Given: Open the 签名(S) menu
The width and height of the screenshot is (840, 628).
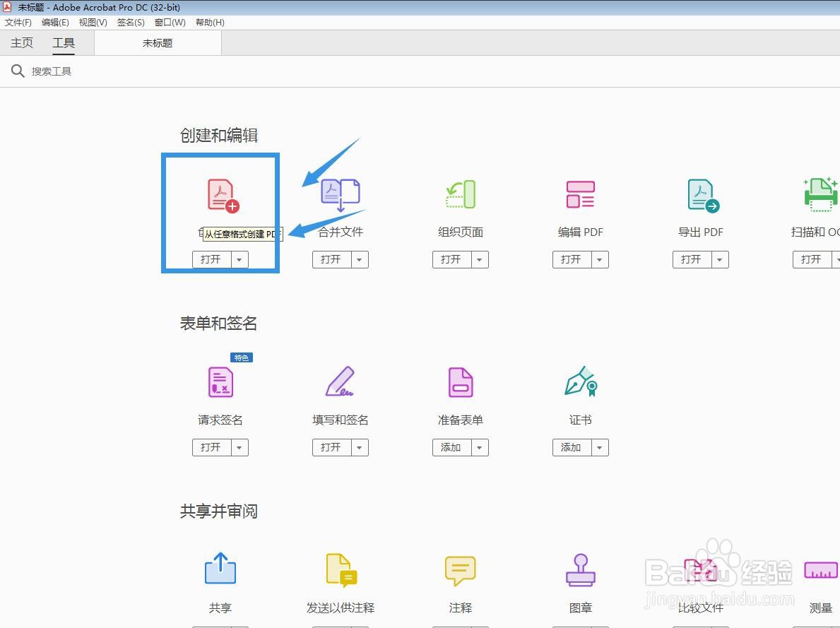Looking at the screenshot, I should click(131, 23).
